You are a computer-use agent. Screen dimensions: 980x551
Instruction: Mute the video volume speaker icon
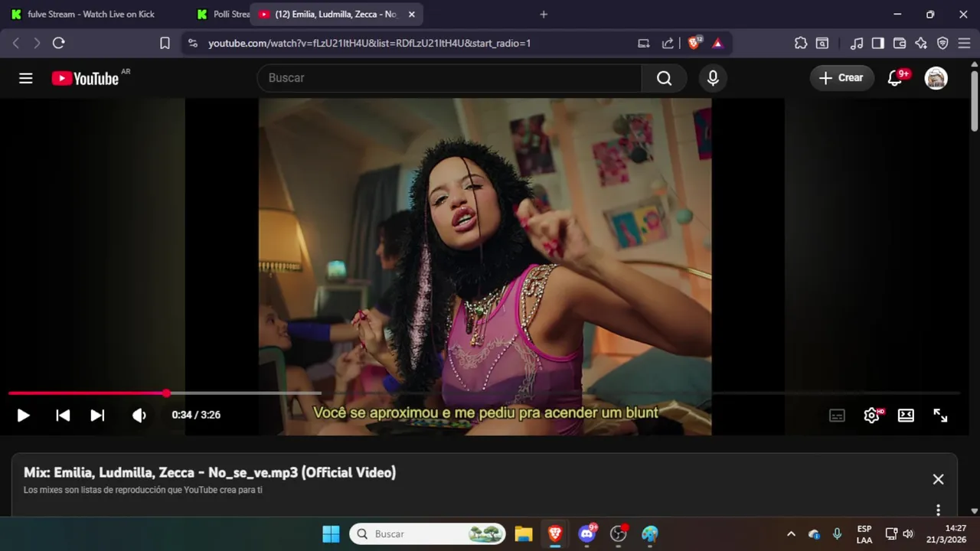tap(139, 415)
